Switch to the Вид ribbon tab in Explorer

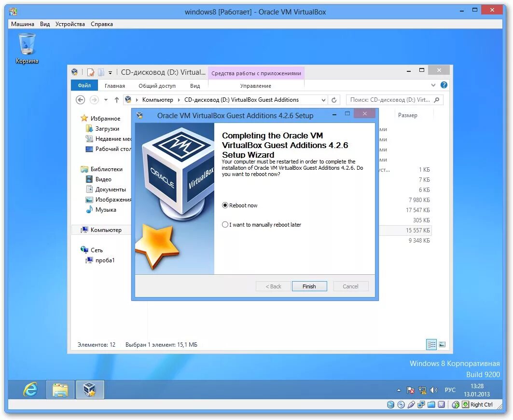(x=195, y=86)
